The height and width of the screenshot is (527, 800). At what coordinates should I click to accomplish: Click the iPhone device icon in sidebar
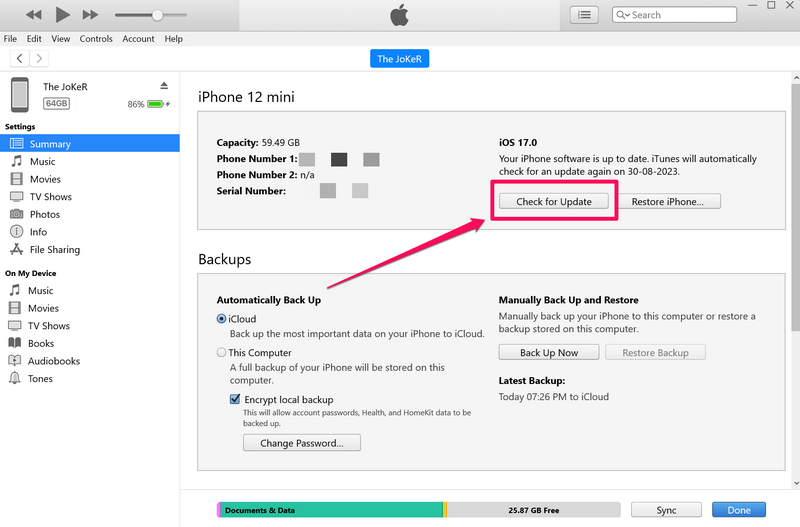coord(20,95)
